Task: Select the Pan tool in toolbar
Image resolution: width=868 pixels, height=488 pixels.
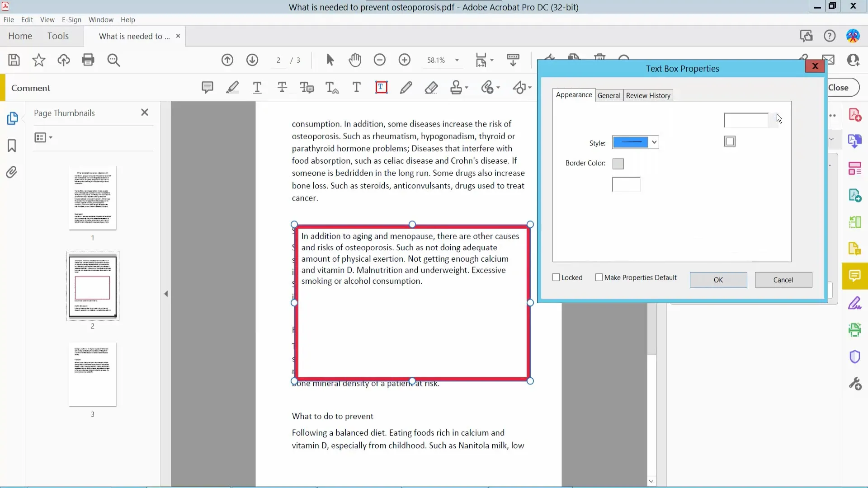Action: tap(355, 60)
